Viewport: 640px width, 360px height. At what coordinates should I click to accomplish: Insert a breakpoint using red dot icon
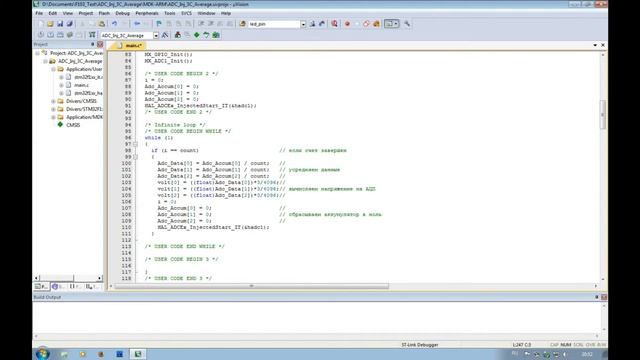click(x=347, y=24)
